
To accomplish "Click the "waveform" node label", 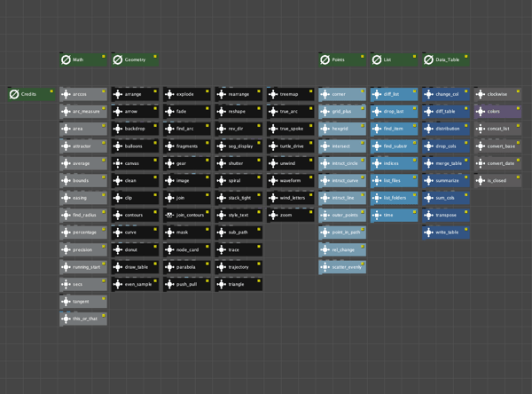I will click(291, 180).
